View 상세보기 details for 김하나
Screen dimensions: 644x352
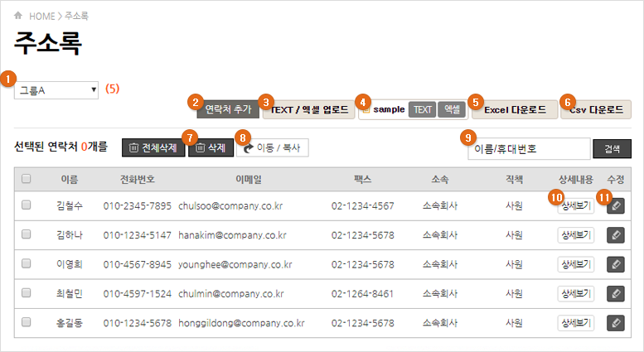click(575, 235)
